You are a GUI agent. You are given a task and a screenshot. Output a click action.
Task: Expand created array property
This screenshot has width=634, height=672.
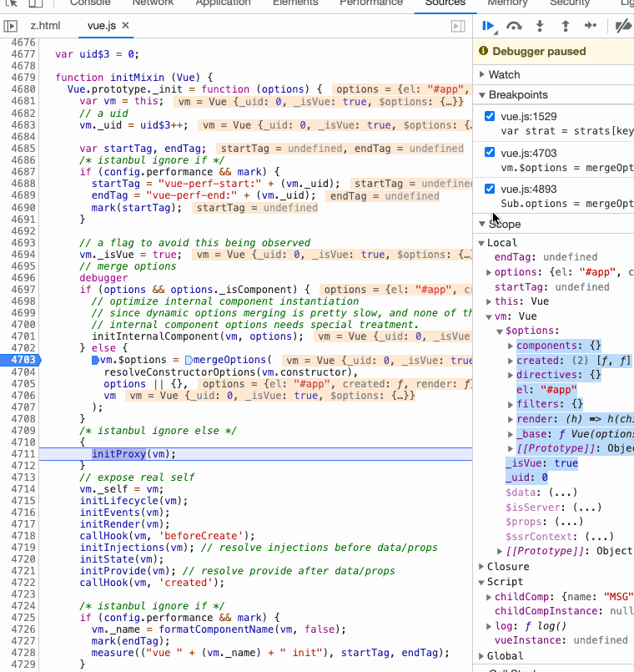pos(511,361)
